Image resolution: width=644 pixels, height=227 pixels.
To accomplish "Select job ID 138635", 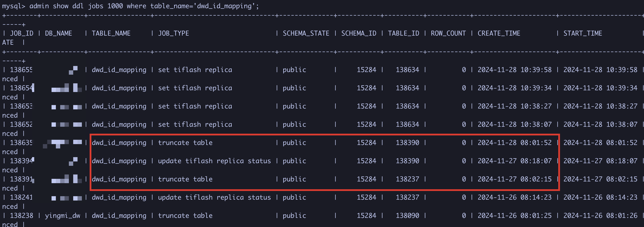I will point(21,143).
